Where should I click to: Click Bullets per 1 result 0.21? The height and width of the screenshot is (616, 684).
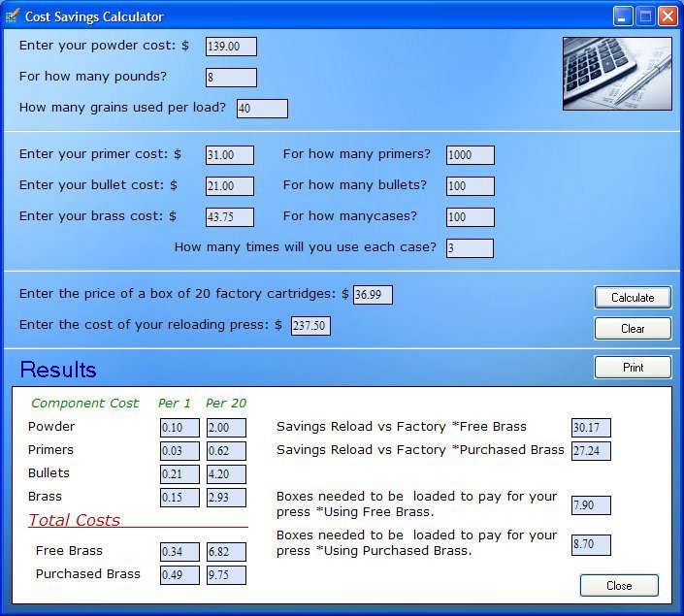click(x=179, y=474)
